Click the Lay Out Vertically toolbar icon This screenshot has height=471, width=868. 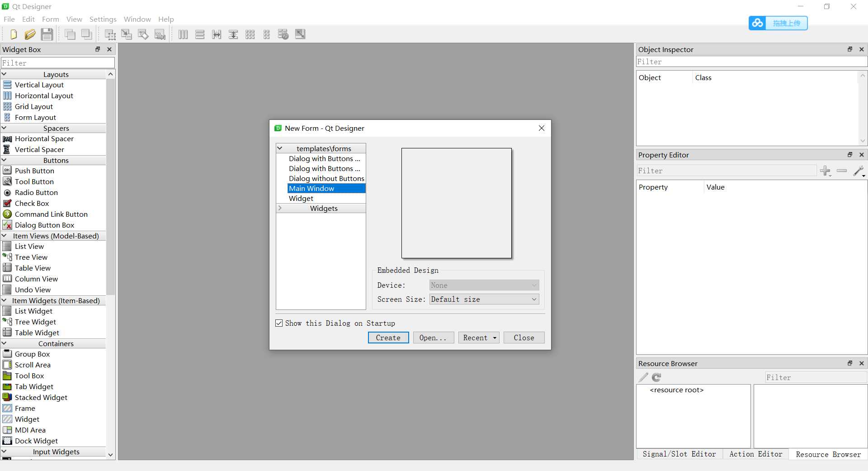(200, 34)
